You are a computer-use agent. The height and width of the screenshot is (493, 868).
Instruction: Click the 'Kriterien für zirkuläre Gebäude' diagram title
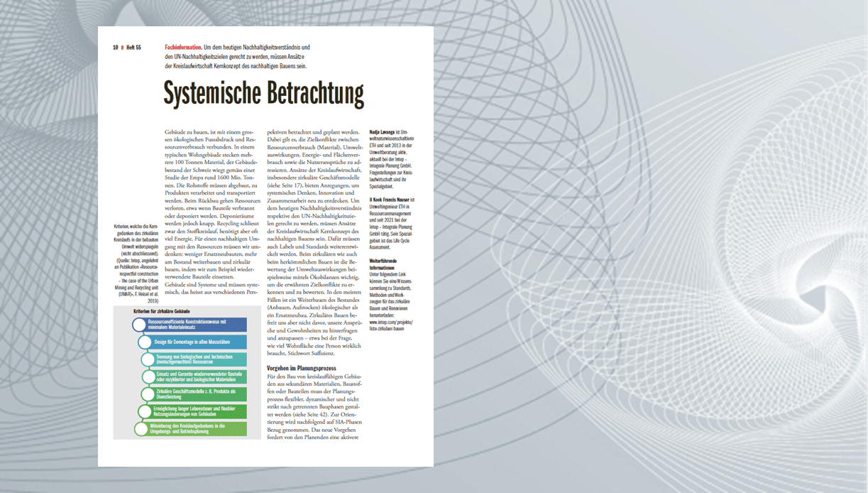[162, 311]
